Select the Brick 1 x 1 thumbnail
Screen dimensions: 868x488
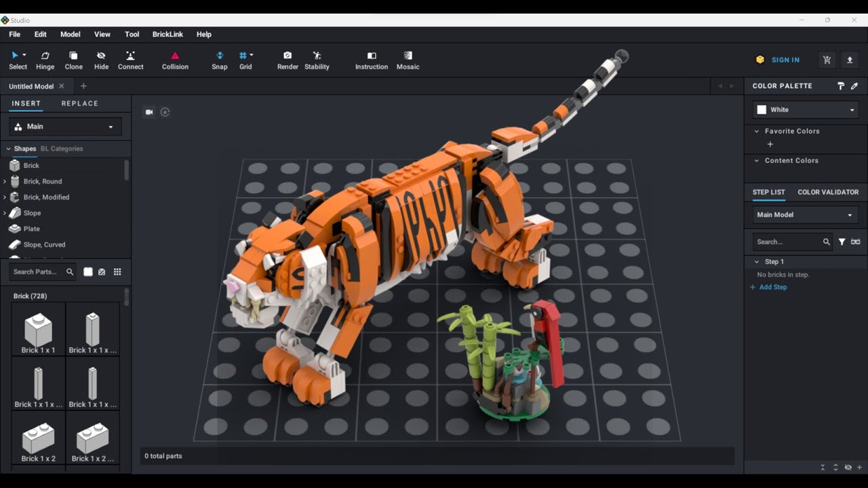tap(38, 329)
